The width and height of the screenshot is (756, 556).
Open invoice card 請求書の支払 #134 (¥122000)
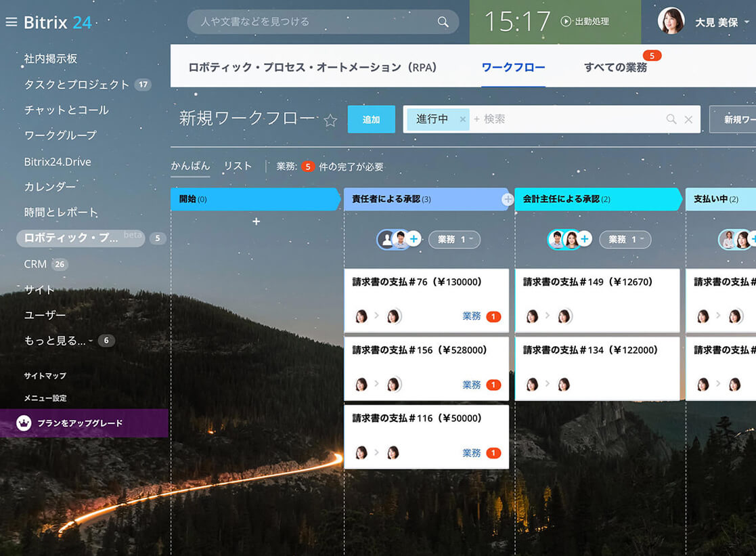click(x=597, y=368)
